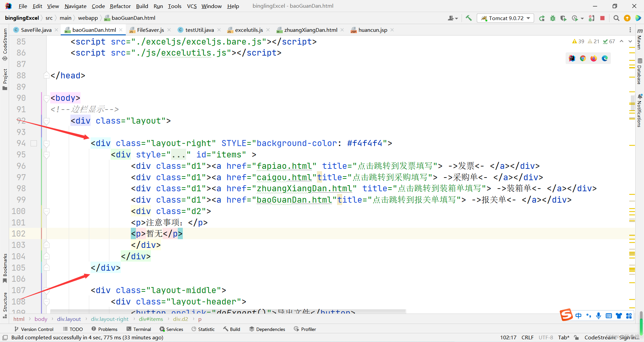Stop the running Tomcat with red square
Image resolution: width=644 pixels, height=342 pixels.
pos(603,18)
